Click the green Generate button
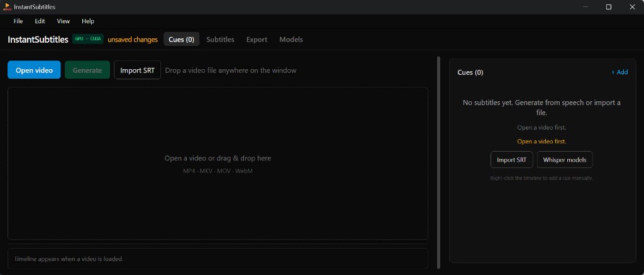Screen dimensions: 644x275 point(87,70)
